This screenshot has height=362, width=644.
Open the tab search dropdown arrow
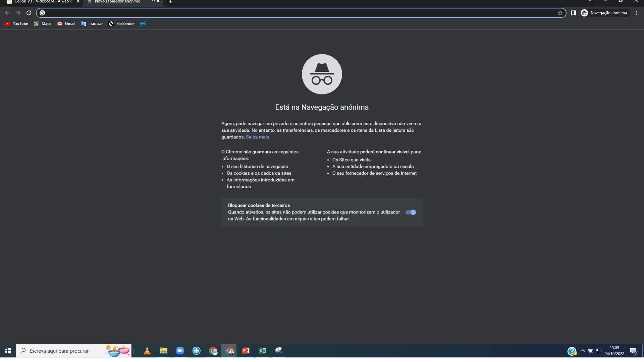tap(590, 1)
